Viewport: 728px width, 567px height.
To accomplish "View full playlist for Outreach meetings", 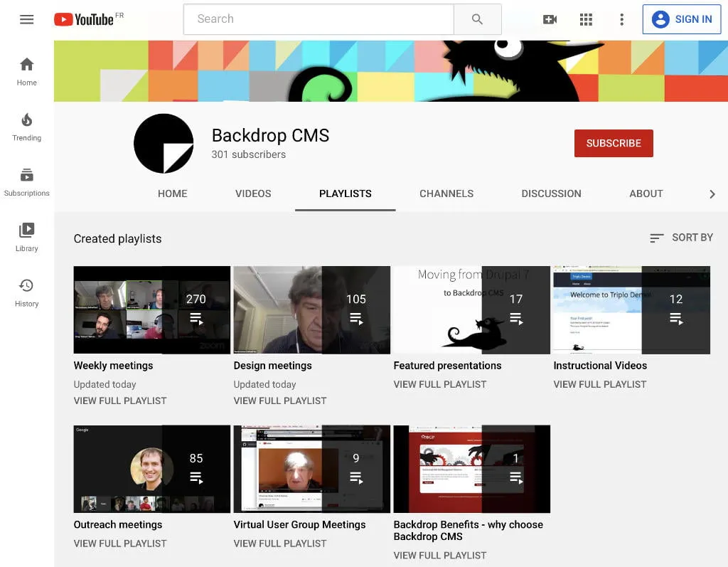I will [x=119, y=544].
